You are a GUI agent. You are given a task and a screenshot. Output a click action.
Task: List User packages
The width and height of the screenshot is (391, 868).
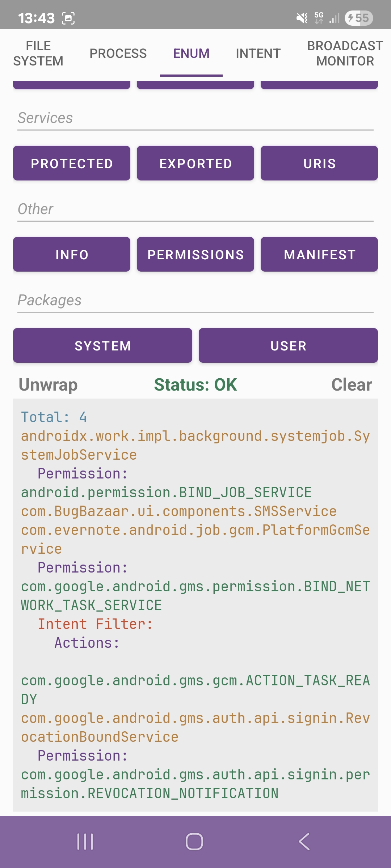coord(288,346)
